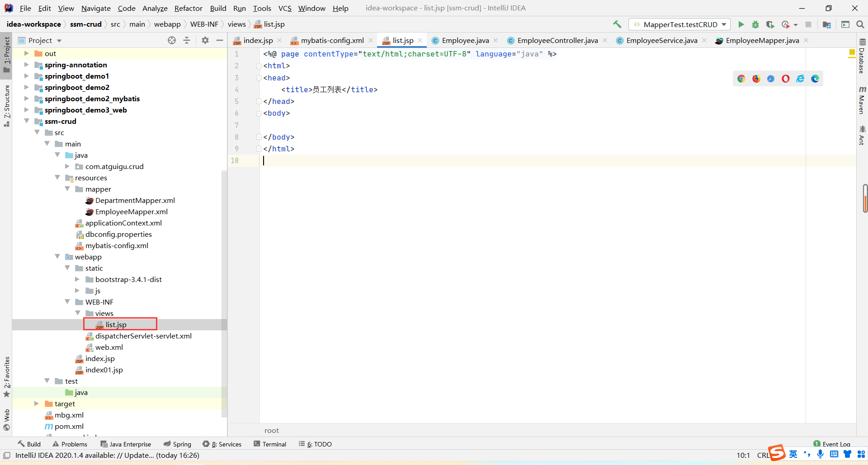Click the project tree vertical scrollbar
The width and height of the screenshot is (868, 465).
(x=224, y=294)
